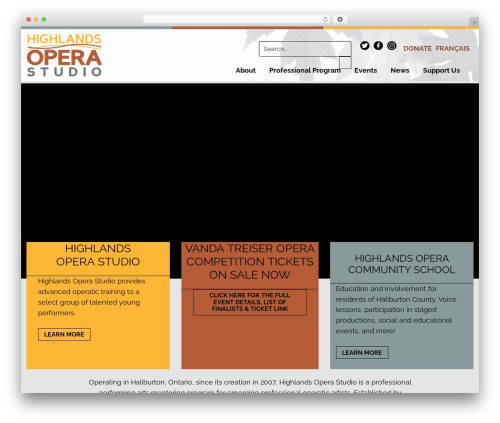
Task: Click Learn More in Community School card
Action: pyautogui.click(x=362, y=353)
